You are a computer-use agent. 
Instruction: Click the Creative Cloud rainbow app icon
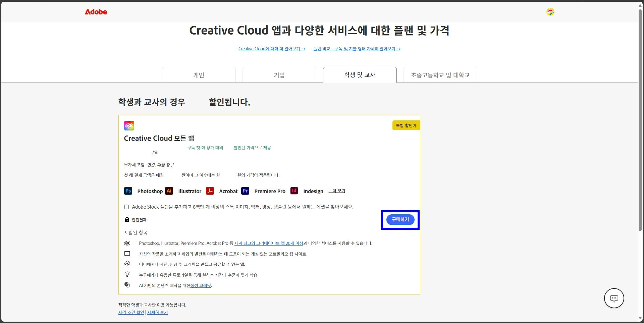click(129, 125)
